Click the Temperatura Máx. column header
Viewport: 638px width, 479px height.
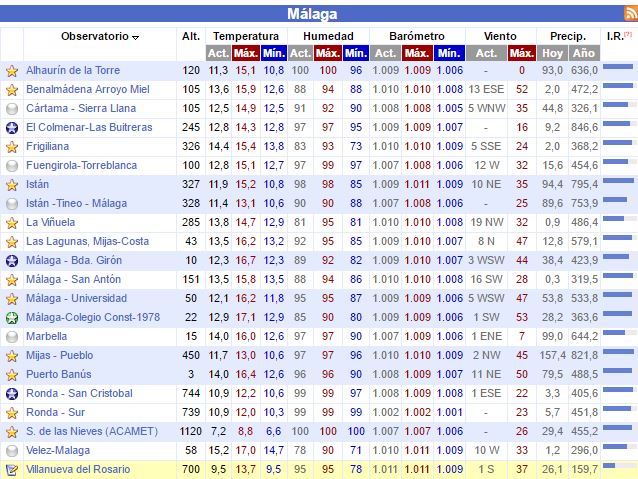click(245, 53)
